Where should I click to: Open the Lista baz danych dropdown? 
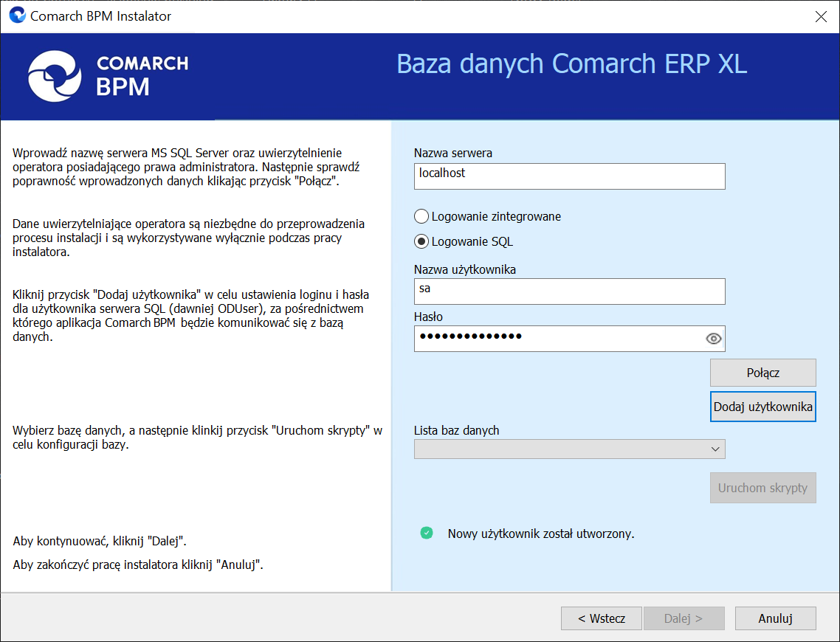coord(569,449)
